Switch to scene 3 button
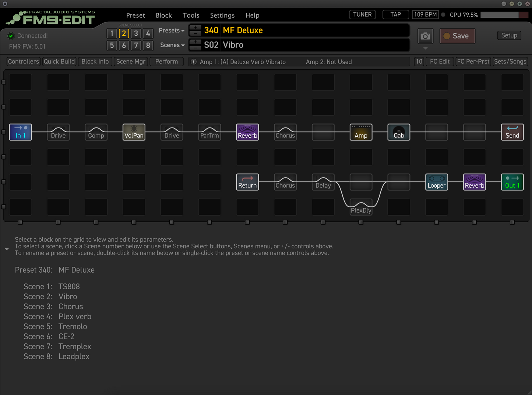 (x=136, y=34)
